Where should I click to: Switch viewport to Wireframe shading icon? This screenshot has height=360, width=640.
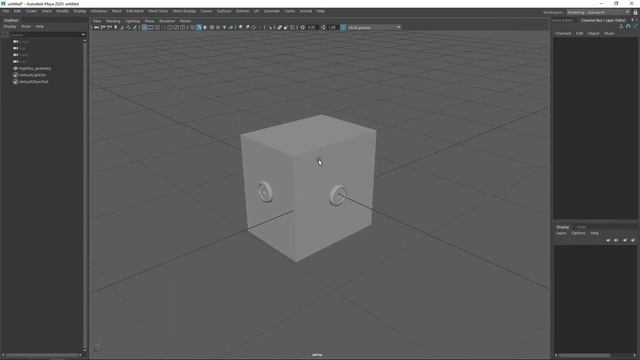click(x=193, y=28)
